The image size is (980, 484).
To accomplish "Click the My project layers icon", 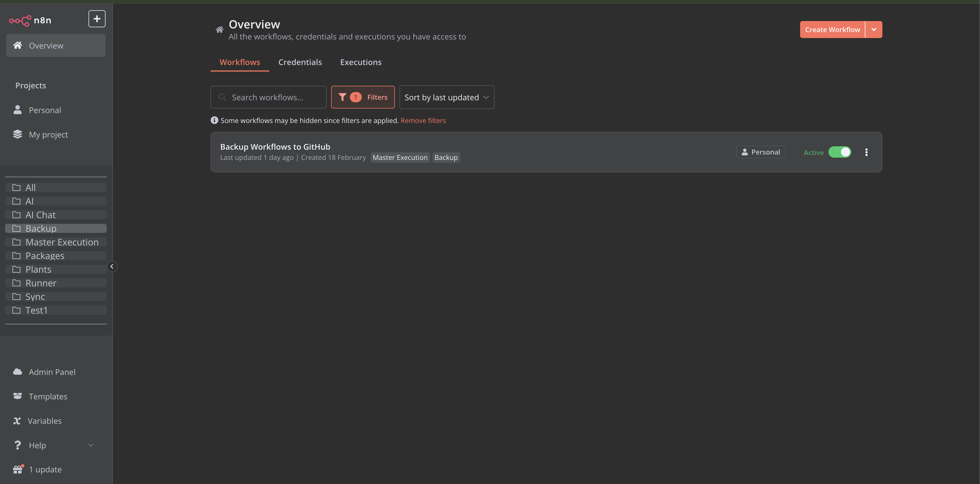I will pos(17,134).
